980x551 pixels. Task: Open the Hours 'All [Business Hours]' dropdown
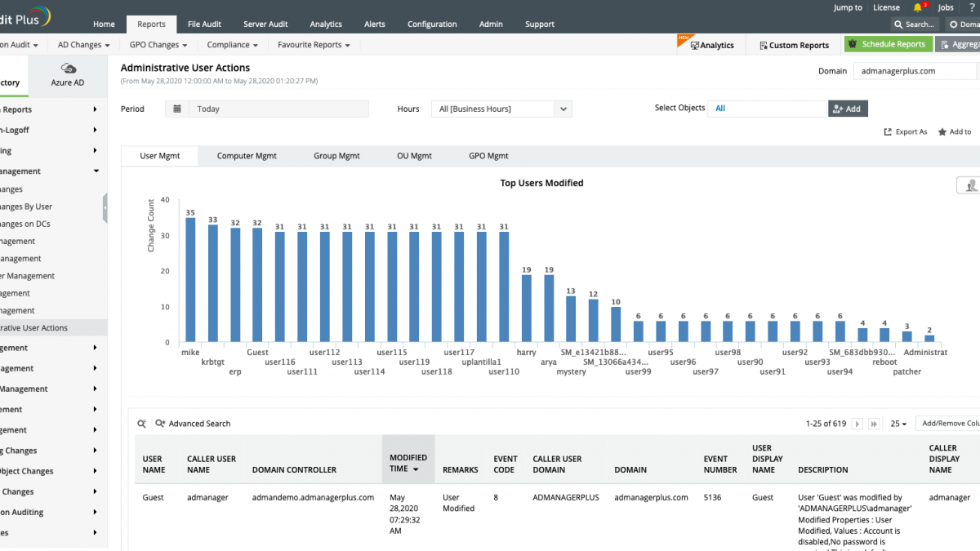[x=501, y=109]
